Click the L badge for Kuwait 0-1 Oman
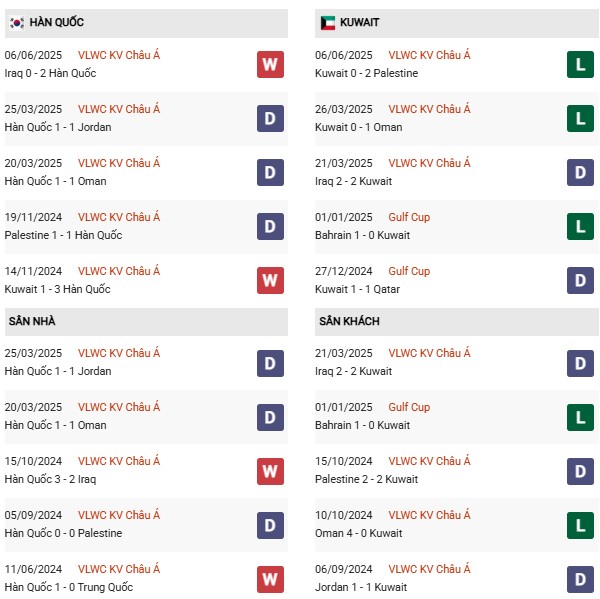The width and height of the screenshot is (600, 599). [x=580, y=119]
